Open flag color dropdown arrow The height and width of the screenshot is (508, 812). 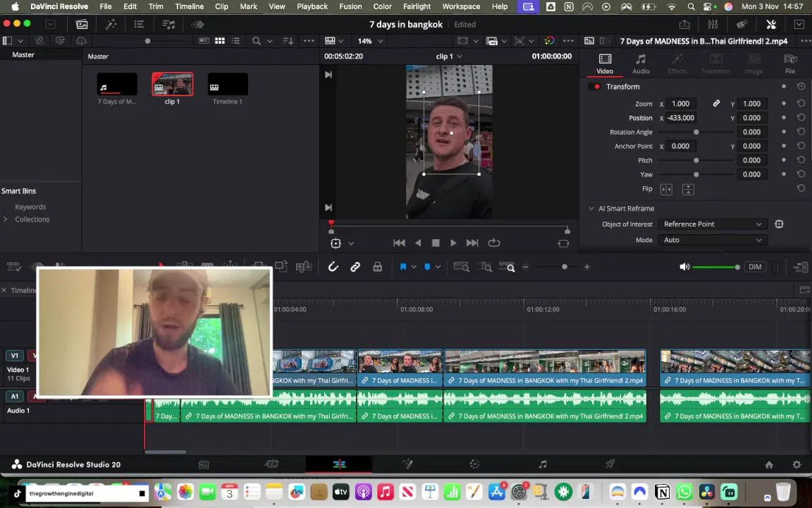click(x=413, y=267)
